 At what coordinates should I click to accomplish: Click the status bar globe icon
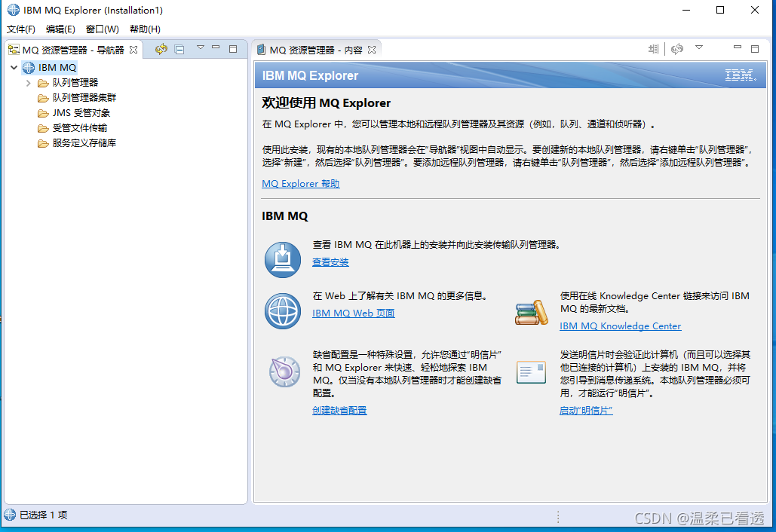tap(10, 515)
